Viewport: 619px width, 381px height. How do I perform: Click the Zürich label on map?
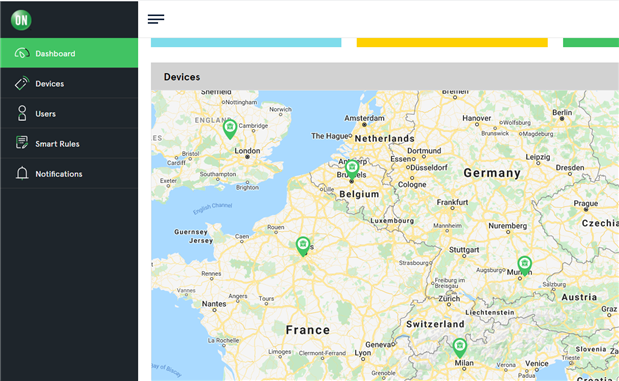coord(449,298)
